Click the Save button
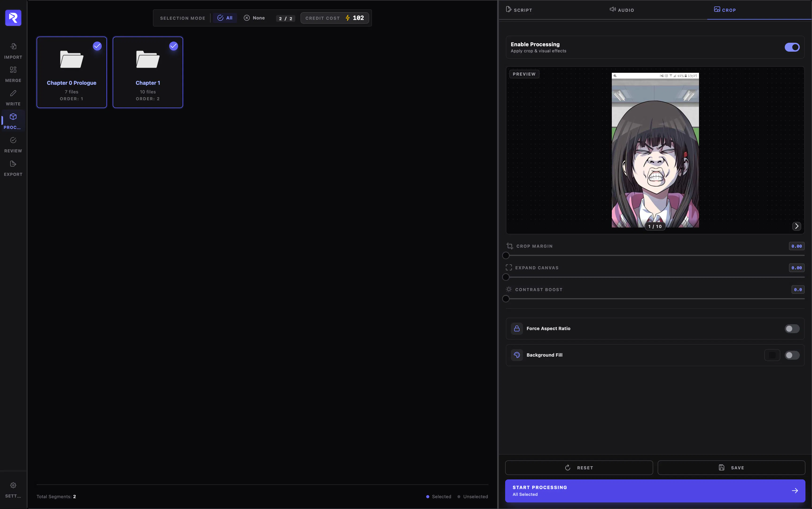The image size is (812, 509). click(731, 468)
